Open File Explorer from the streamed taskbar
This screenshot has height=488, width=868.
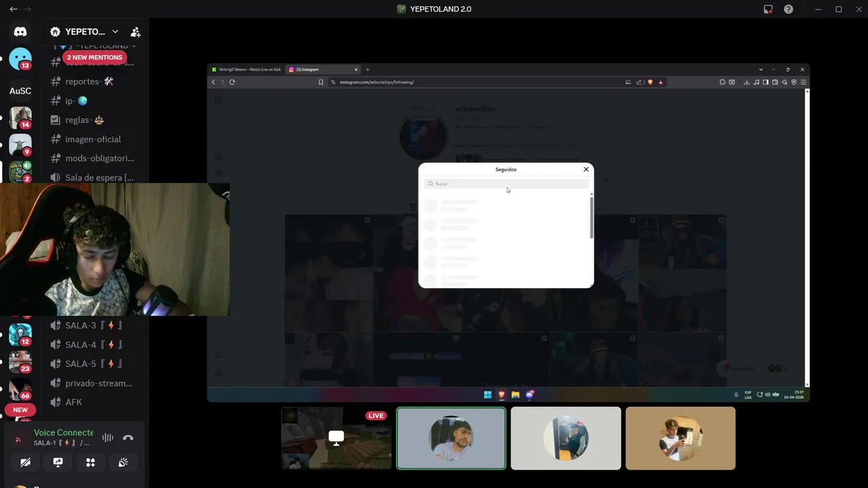515,394
